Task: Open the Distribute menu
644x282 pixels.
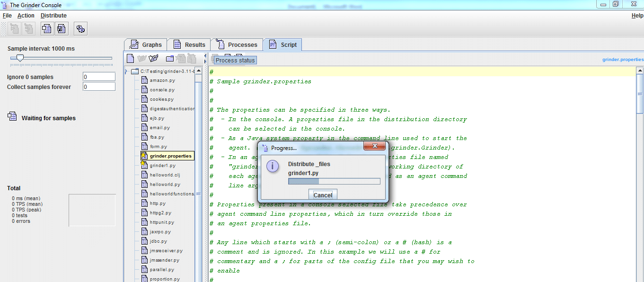Action: coord(53,16)
